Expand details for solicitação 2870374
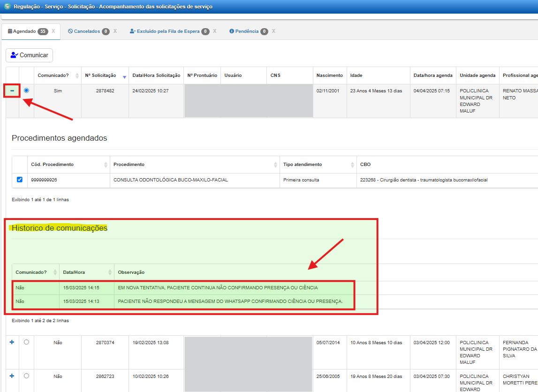 click(12, 342)
